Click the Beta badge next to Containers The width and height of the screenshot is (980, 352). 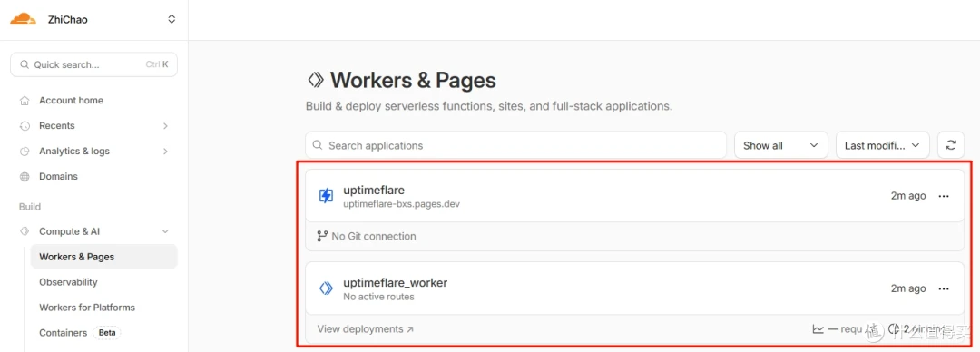[107, 333]
